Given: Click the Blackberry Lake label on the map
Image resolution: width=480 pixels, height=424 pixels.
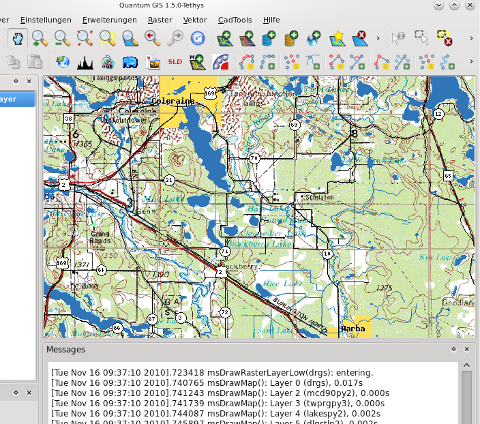Looking at the screenshot, I should tap(261, 244).
